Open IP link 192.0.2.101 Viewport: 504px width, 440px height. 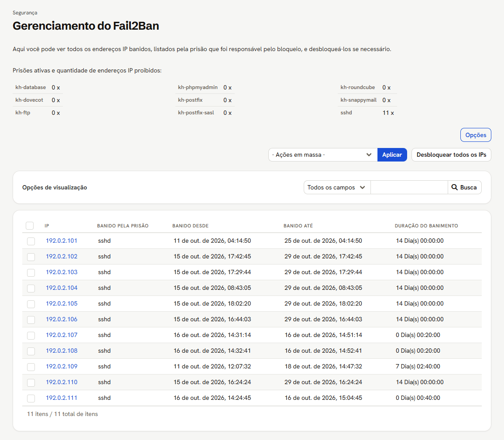(62, 241)
